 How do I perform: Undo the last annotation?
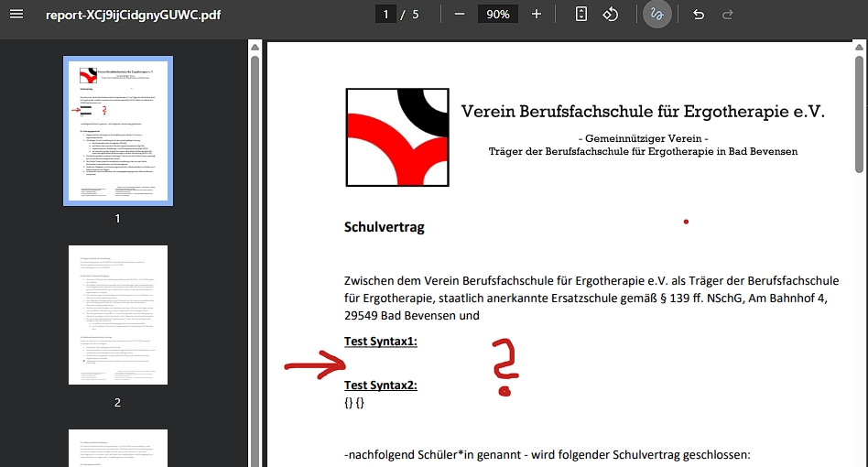[x=699, y=15]
